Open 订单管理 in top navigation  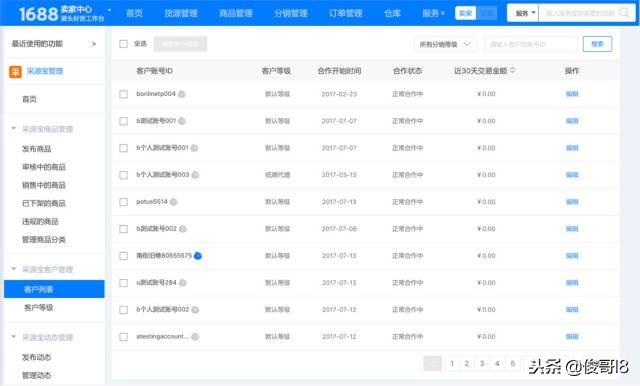click(x=345, y=13)
